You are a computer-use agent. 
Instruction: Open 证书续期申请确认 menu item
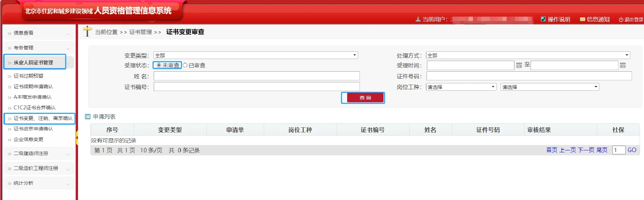click(x=33, y=87)
